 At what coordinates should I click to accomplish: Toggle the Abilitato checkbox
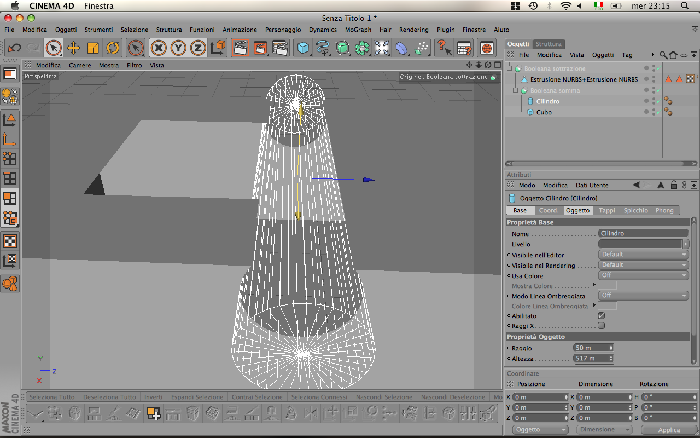coord(601,316)
